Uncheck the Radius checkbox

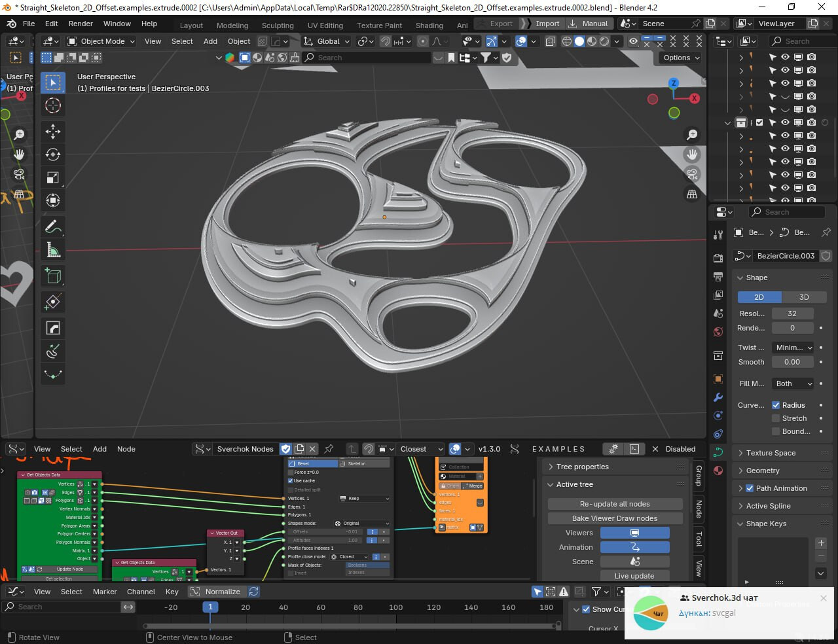click(776, 405)
